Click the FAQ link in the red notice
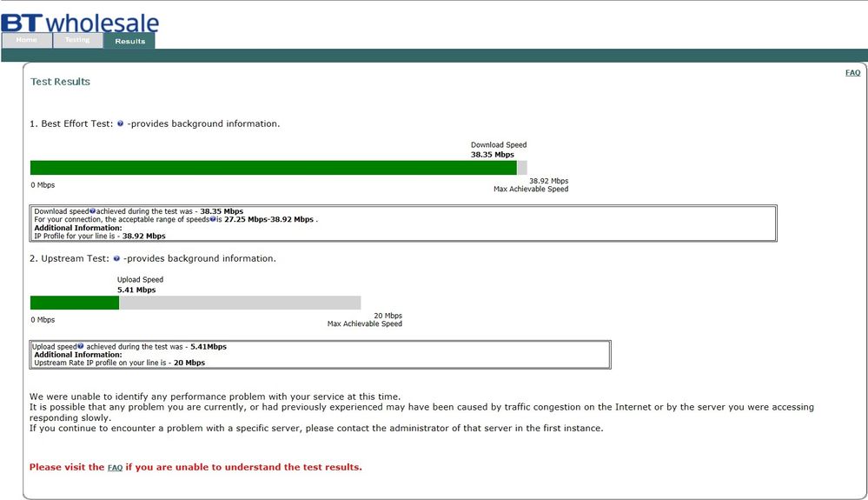The image size is (868, 500). [x=116, y=467]
